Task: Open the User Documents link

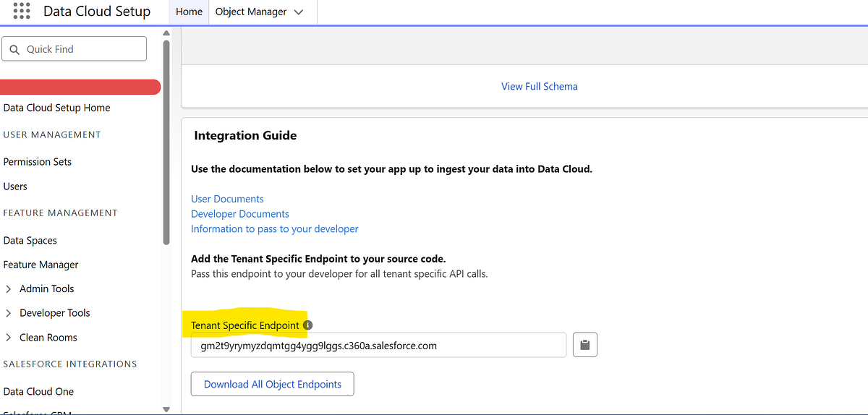Action: (x=227, y=199)
